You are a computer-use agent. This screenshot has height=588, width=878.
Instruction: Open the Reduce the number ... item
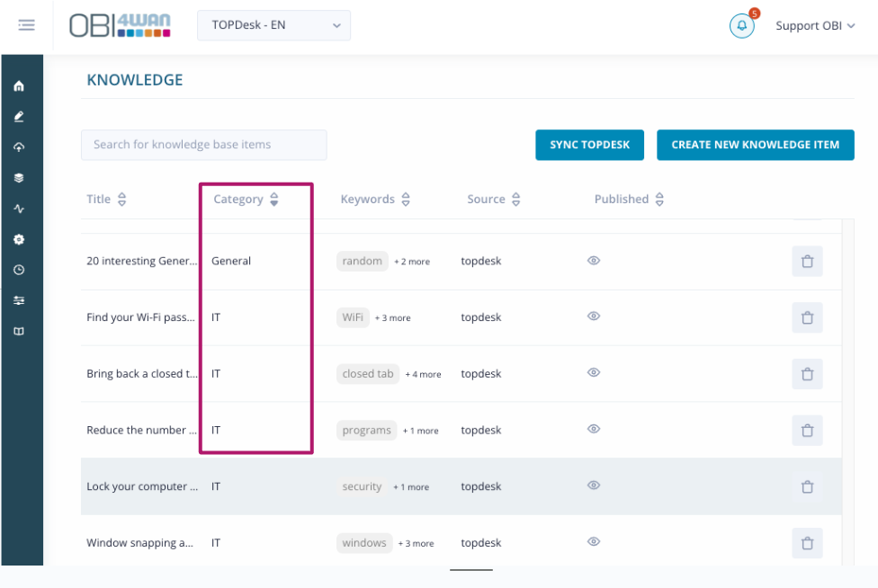coord(141,431)
